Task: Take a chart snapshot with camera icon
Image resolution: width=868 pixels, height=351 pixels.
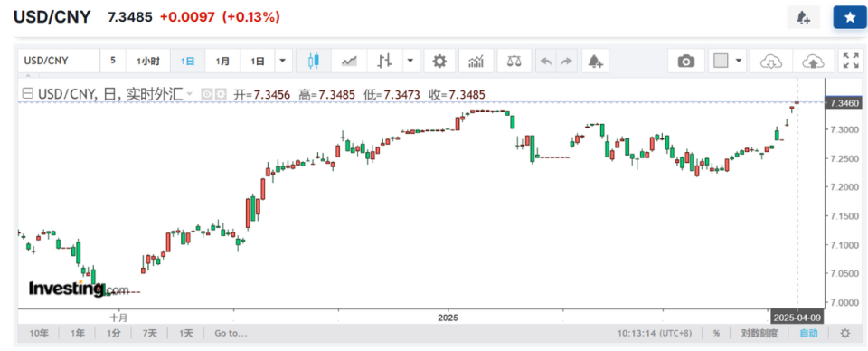Action: (x=686, y=61)
